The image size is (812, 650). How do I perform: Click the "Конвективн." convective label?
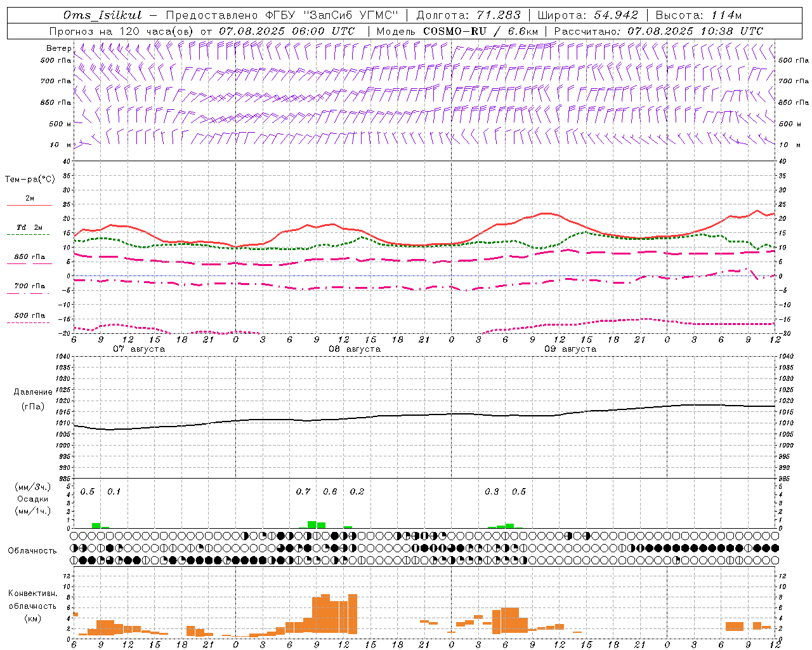(x=33, y=594)
